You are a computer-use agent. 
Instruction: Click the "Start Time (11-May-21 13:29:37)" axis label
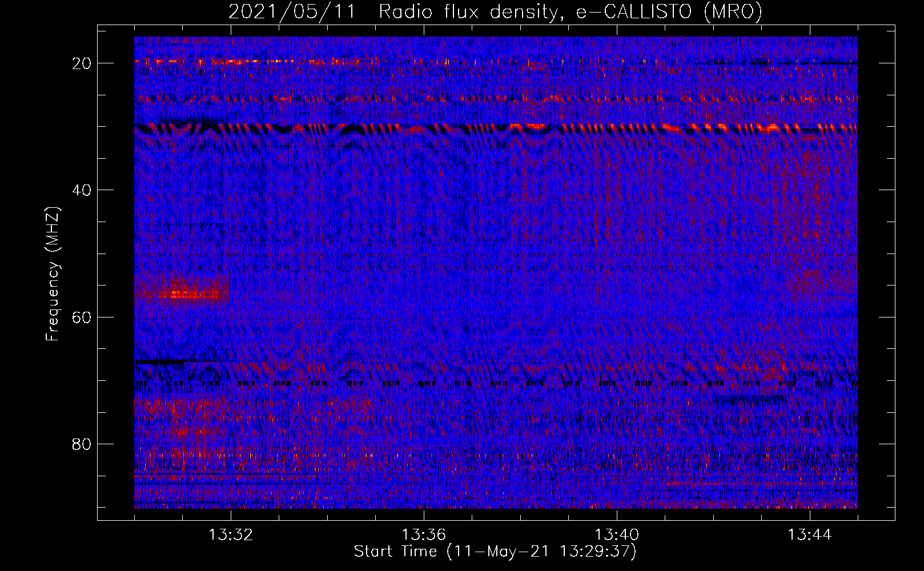tap(495, 552)
